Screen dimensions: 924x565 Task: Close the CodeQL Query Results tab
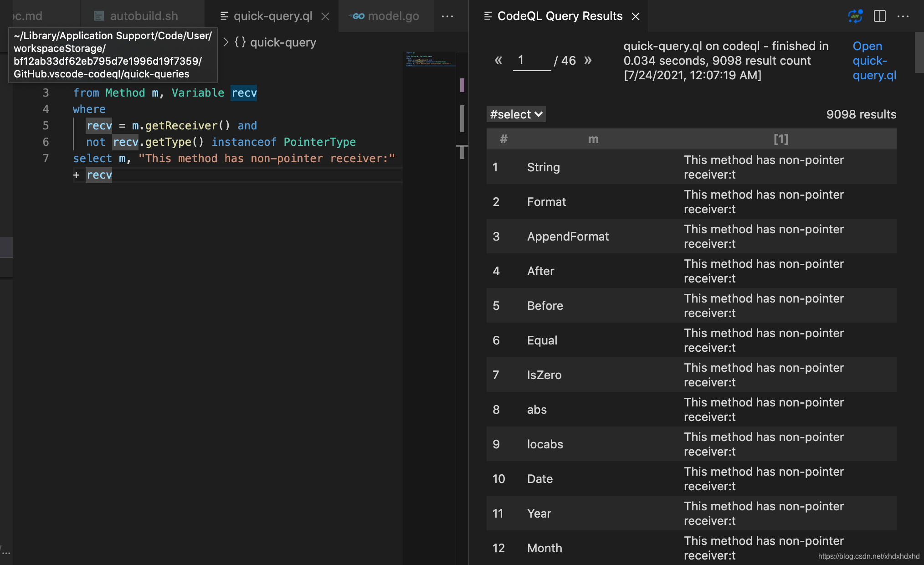tap(636, 16)
